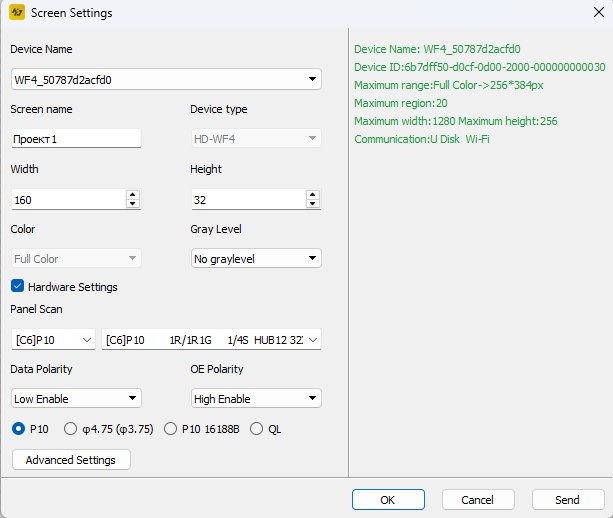Click the Width value field showing 160
The height and width of the screenshot is (518, 613).
coord(68,200)
